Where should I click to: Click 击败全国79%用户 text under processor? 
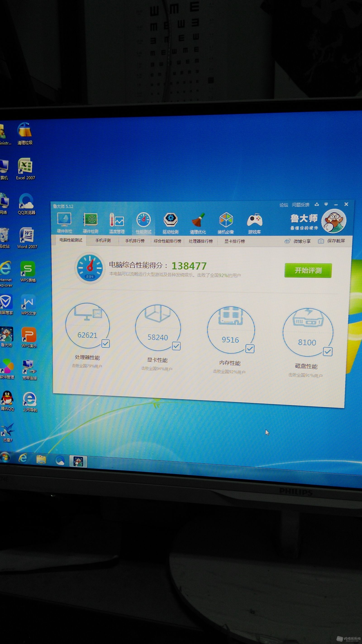point(87,366)
